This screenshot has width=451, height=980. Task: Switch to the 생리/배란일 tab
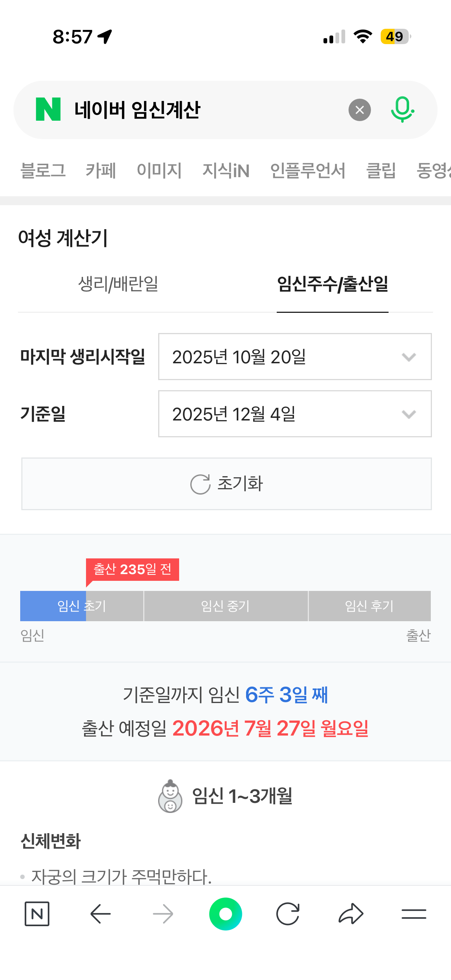pos(118,284)
